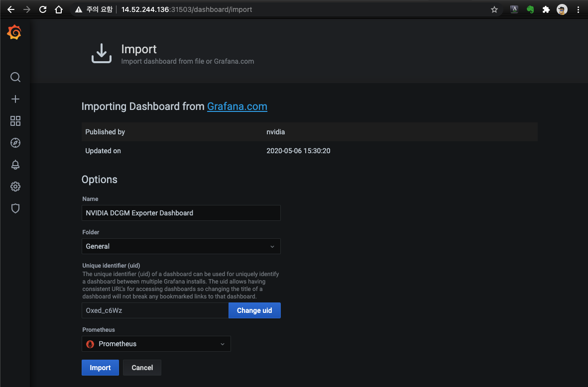Click the Change uid button
Image resolution: width=588 pixels, height=387 pixels.
pyautogui.click(x=254, y=310)
